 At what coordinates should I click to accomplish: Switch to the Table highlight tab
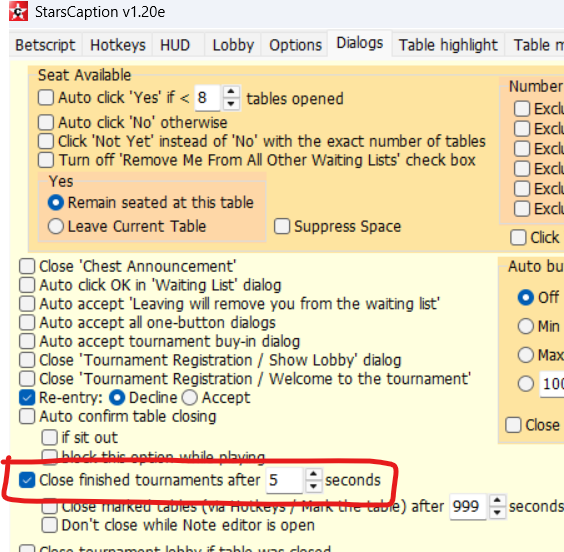click(x=448, y=45)
